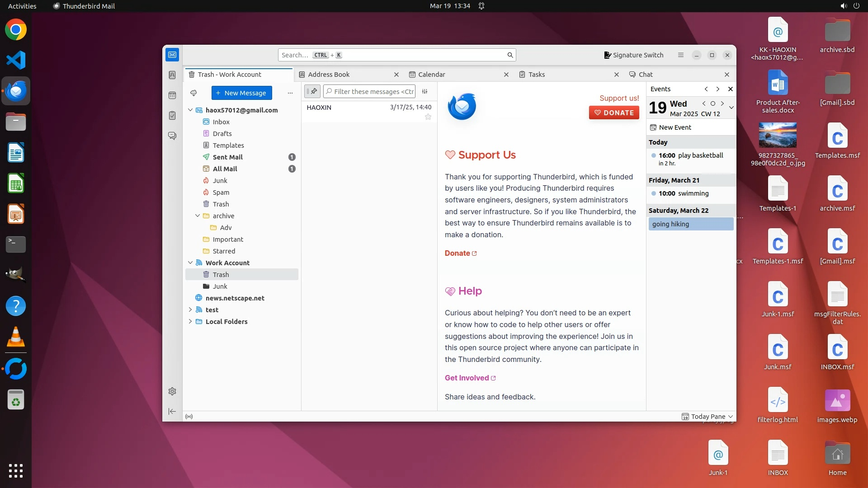Open the message list display options icon
Viewport: 868px width, 488px height.
(x=425, y=91)
